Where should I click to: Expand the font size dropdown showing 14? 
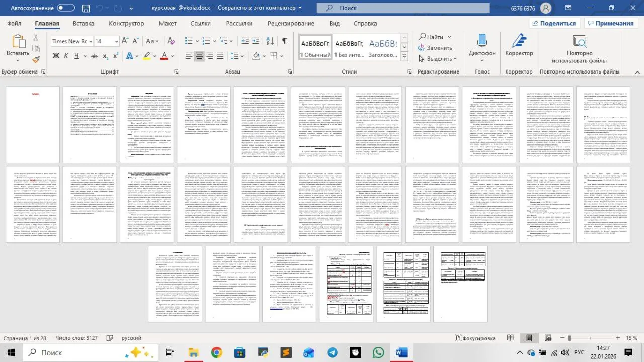click(106, 41)
